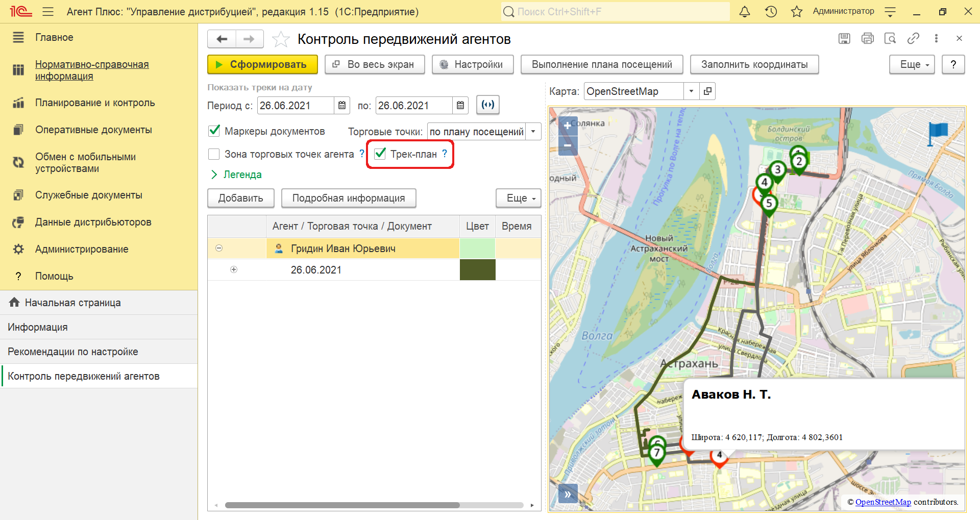The width and height of the screenshot is (980, 520).
Task: Collapse Гридин Иван Юрьевич row
Action: [x=219, y=248]
